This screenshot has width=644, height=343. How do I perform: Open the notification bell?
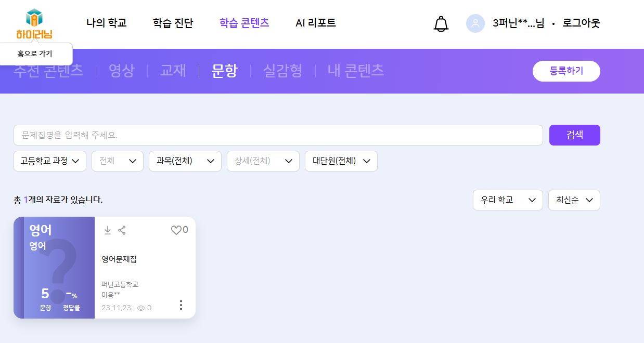pos(441,23)
